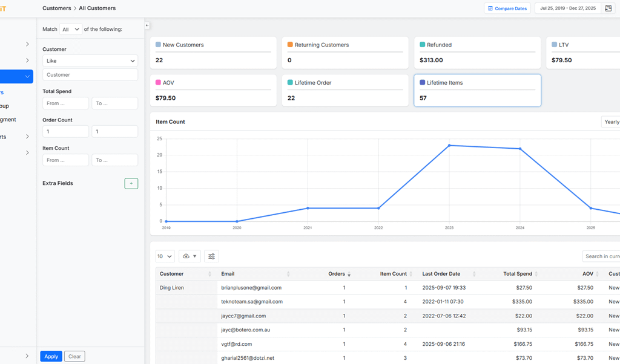
Task: Open the calendar date picker icon
Action: click(x=608, y=8)
